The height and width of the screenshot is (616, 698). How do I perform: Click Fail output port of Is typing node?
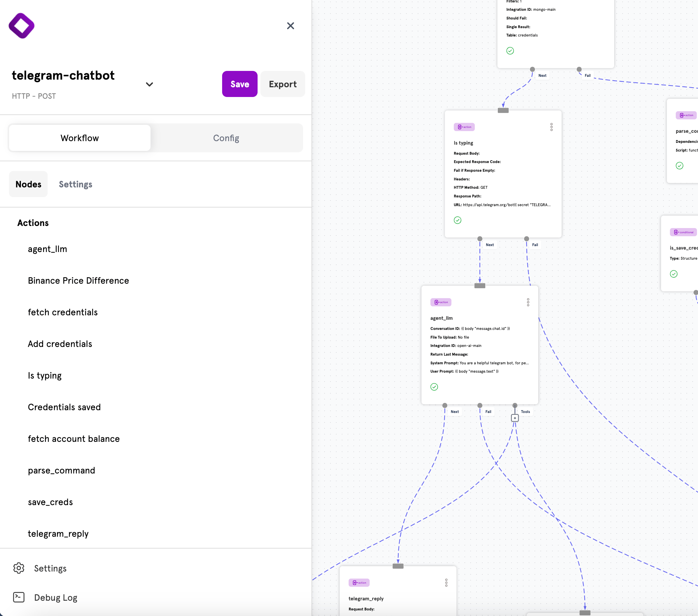527,239
